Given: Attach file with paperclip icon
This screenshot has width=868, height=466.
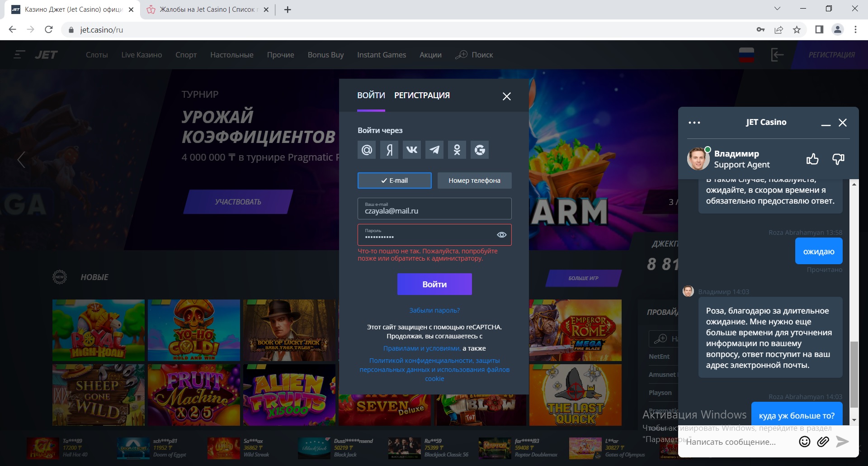Looking at the screenshot, I should (x=823, y=442).
